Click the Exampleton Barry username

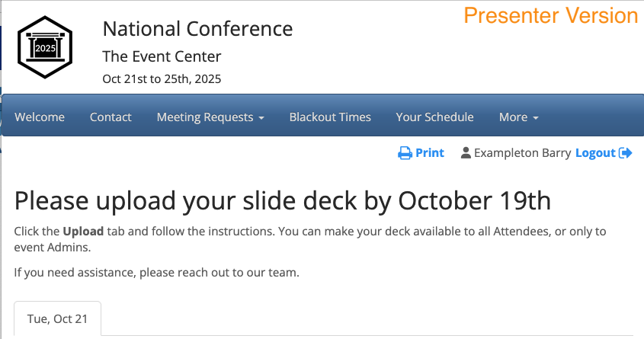point(522,153)
